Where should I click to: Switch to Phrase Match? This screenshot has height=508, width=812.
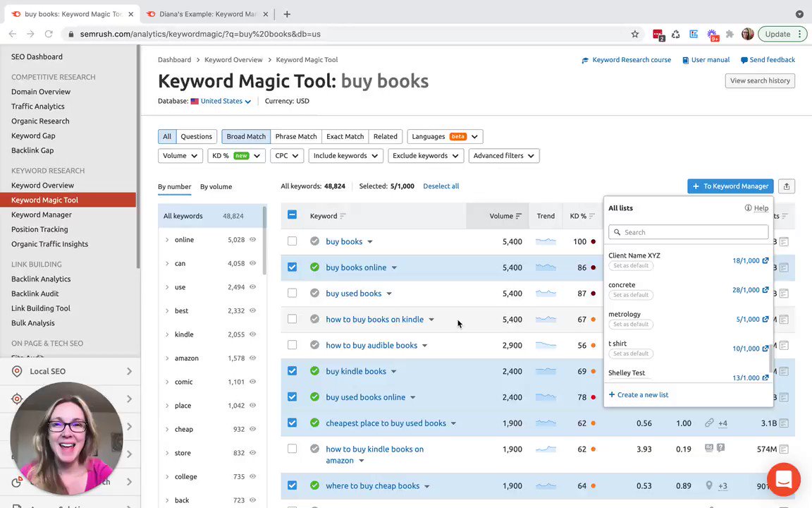tap(296, 136)
